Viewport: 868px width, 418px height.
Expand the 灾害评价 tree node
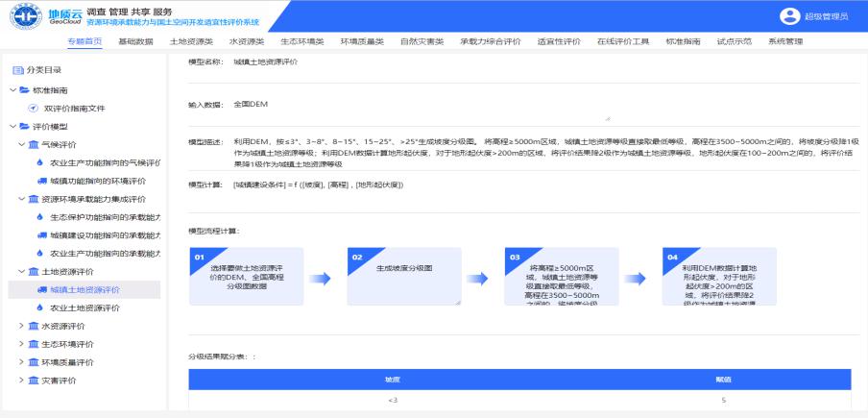[x=21, y=381]
